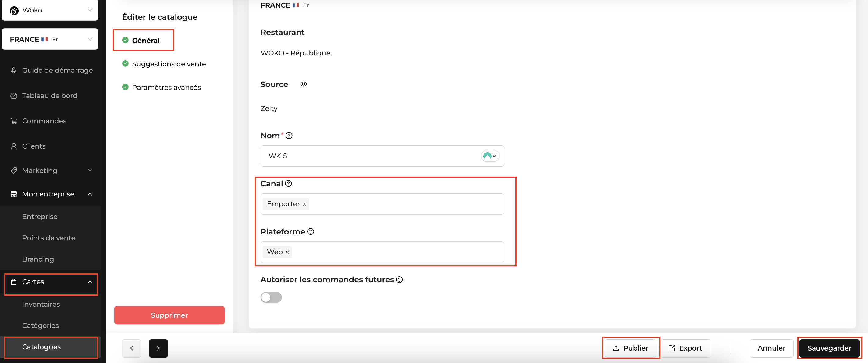Click the WOKO - République restaurant text
This screenshot has height=363, width=868.
[x=296, y=53]
